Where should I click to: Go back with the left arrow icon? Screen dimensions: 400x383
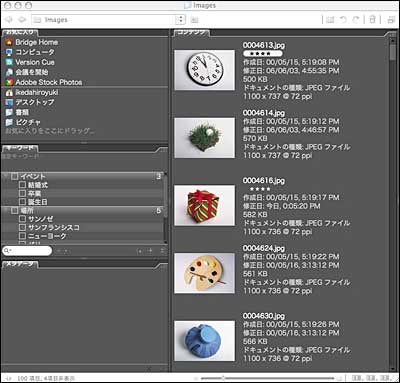pyautogui.click(x=9, y=20)
